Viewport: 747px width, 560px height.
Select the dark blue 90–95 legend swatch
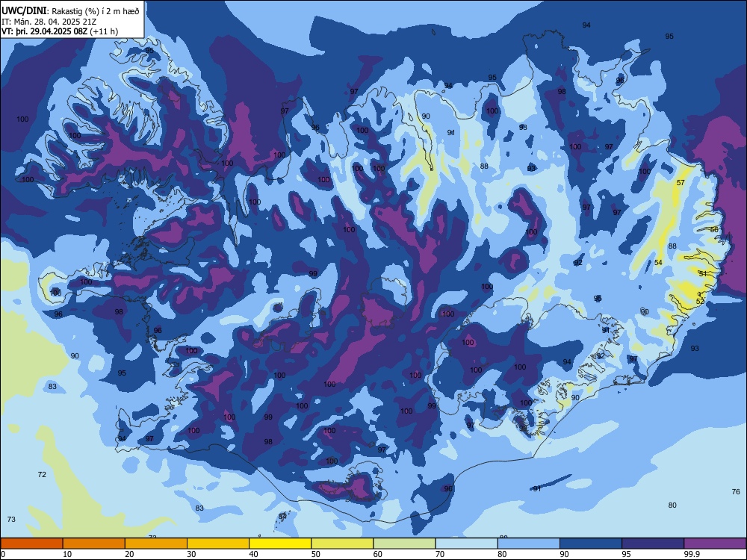pos(591,544)
